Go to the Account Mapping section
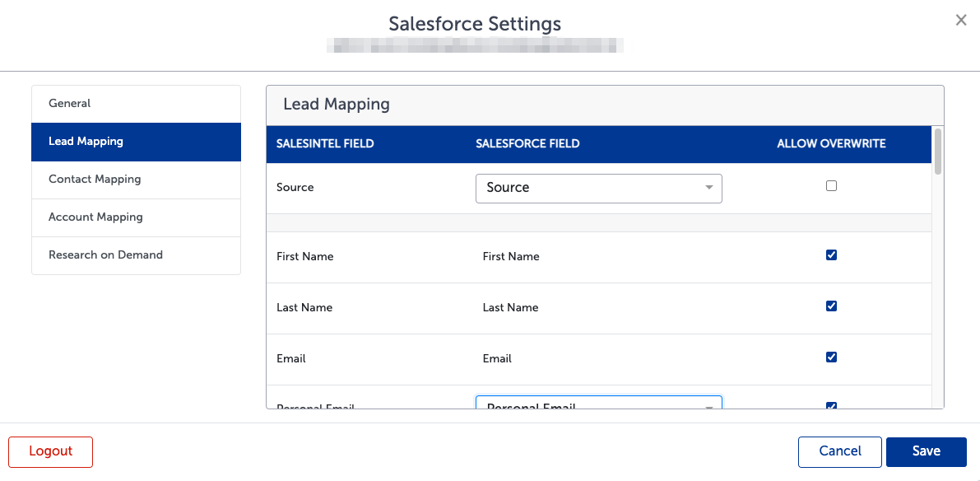This screenshot has width=980, height=481. pos(137,217)
